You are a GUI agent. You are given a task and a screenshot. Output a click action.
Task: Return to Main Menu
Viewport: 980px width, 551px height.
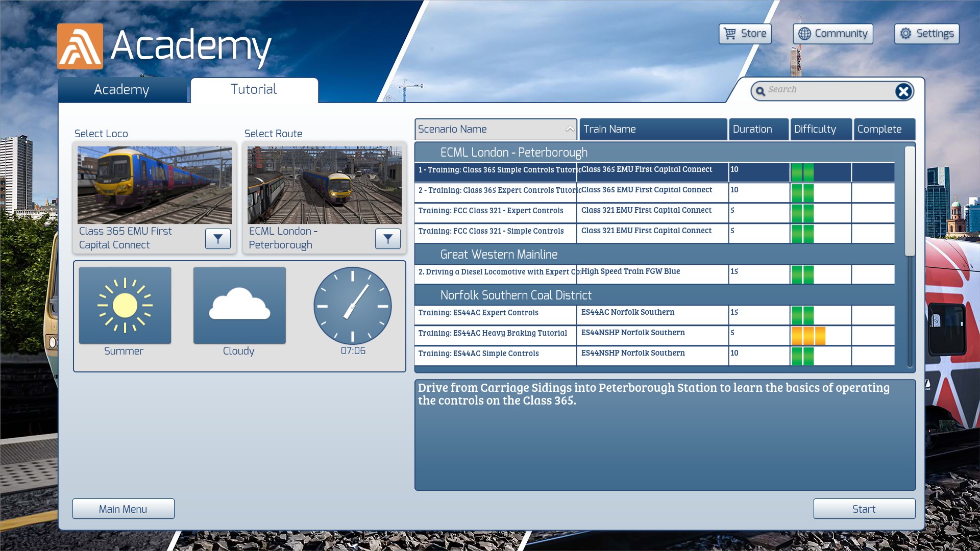[123, 509]
